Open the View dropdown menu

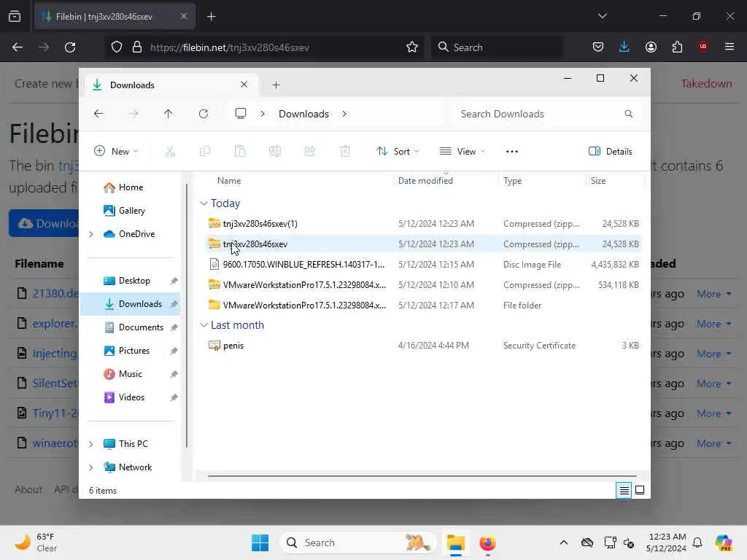462,152
